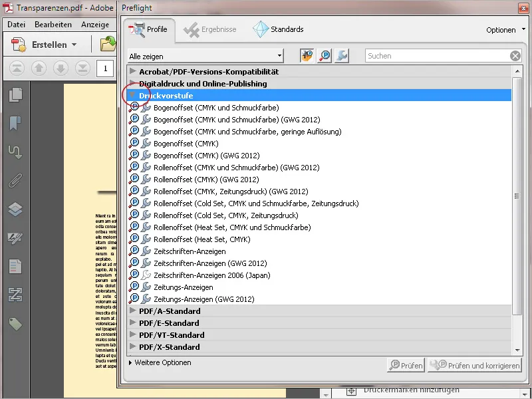Select profiles filter icon in Preflight

307,56
